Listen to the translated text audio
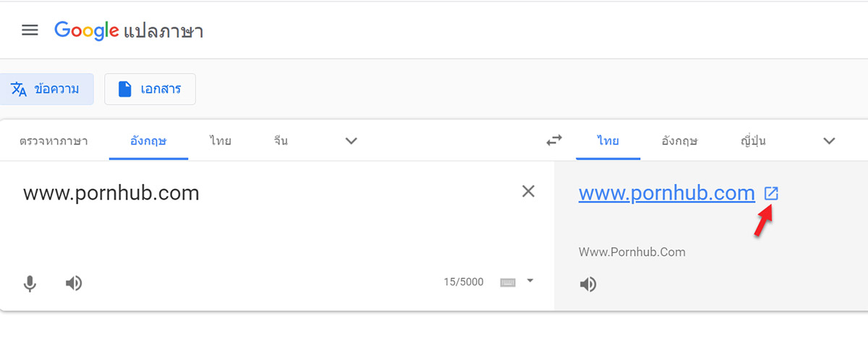This screenshot has height=357, width=868. 589,284
